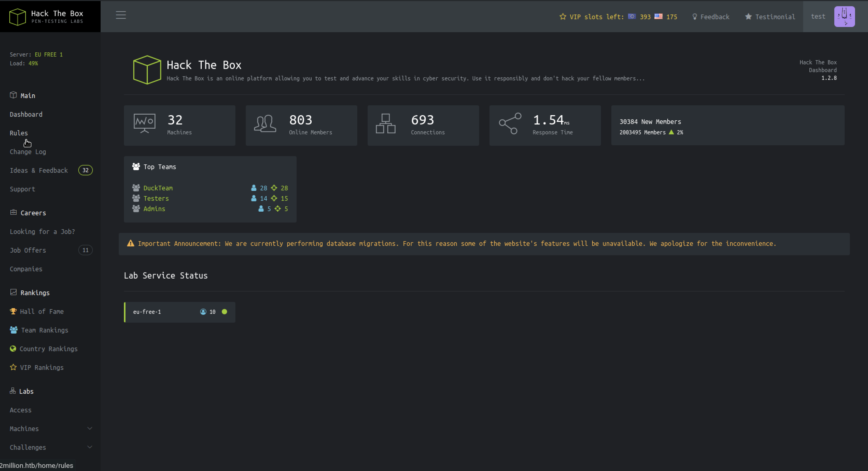The height and width of the screenshot is (471, 868).
Task: Open the Access page under Labs
Action: pyautogui.click(x=20, y=410)
